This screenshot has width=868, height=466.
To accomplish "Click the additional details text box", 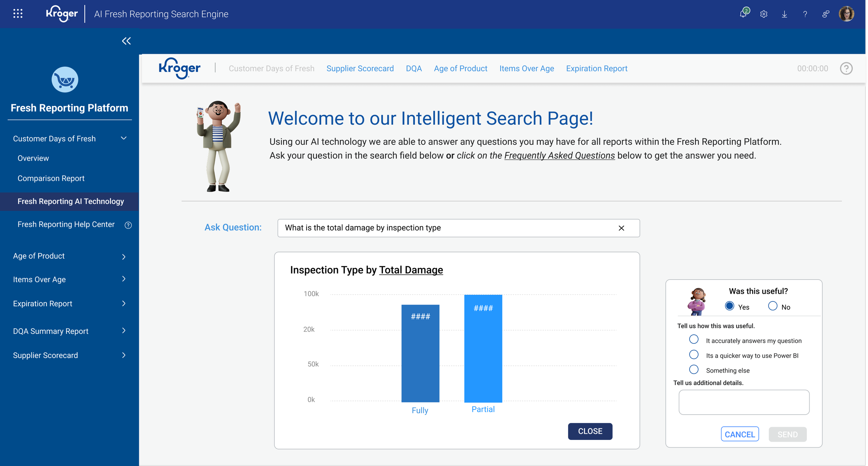I will [744, 402].
